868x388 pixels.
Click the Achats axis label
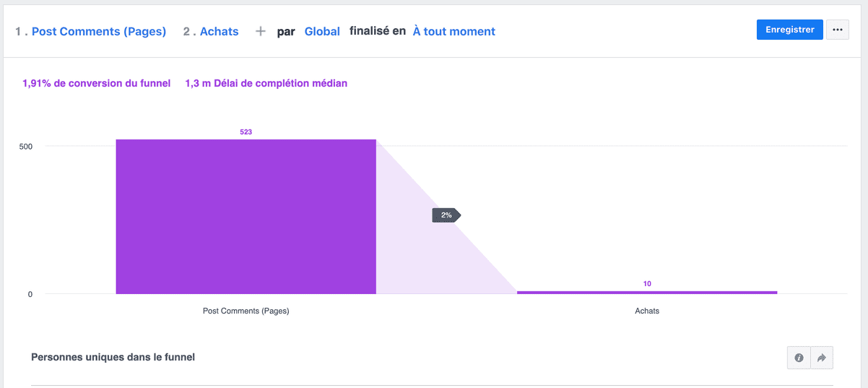(647, 311)
